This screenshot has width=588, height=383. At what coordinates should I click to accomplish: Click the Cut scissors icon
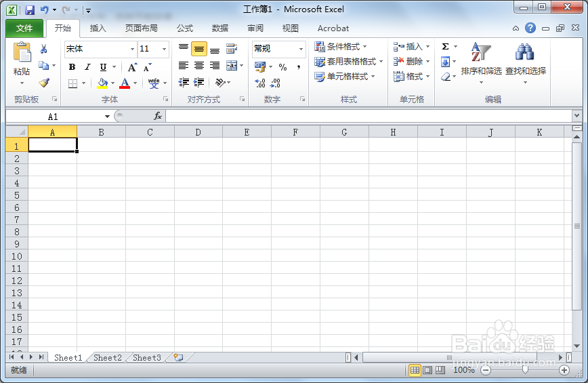44,49
